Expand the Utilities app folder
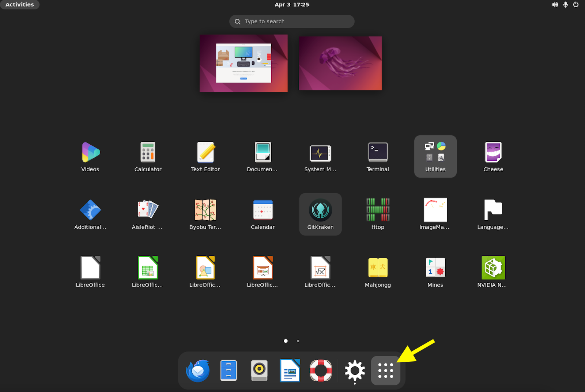 435,156
